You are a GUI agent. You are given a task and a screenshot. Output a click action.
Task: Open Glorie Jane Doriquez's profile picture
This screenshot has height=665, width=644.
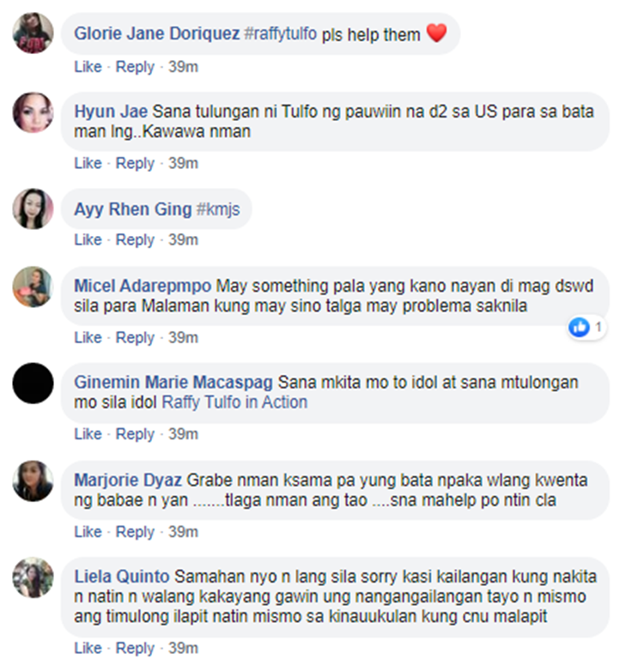[33, 33]
